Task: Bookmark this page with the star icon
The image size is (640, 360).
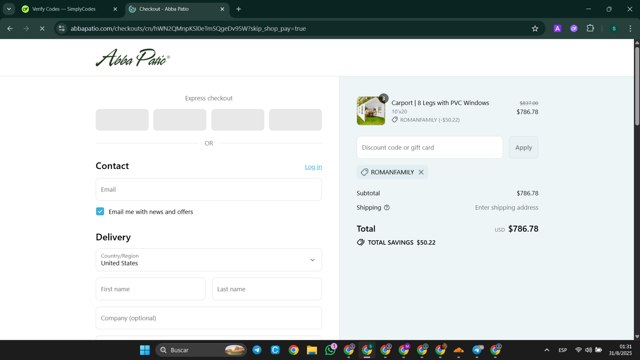Action: pyautogui.click(x=535, y=29)
